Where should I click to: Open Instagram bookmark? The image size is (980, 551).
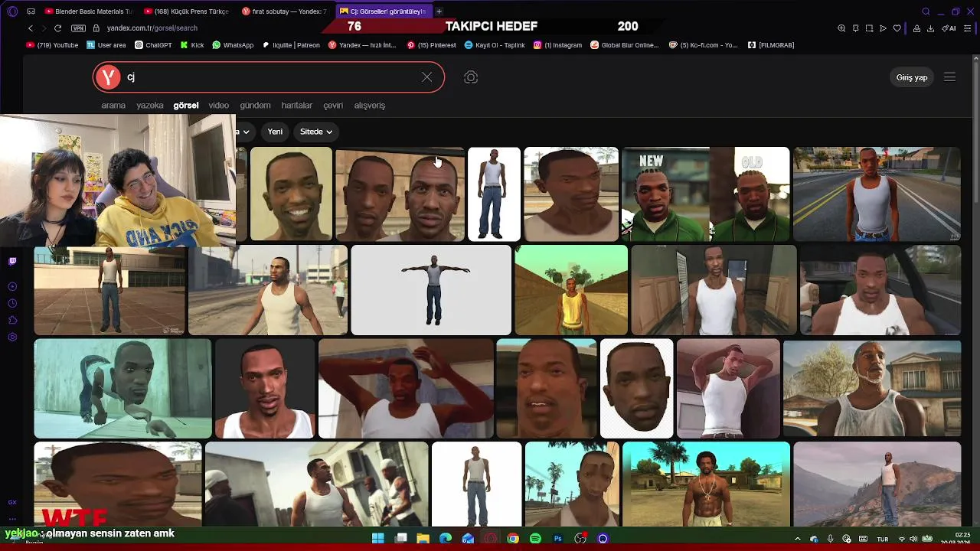pos(557,45)
